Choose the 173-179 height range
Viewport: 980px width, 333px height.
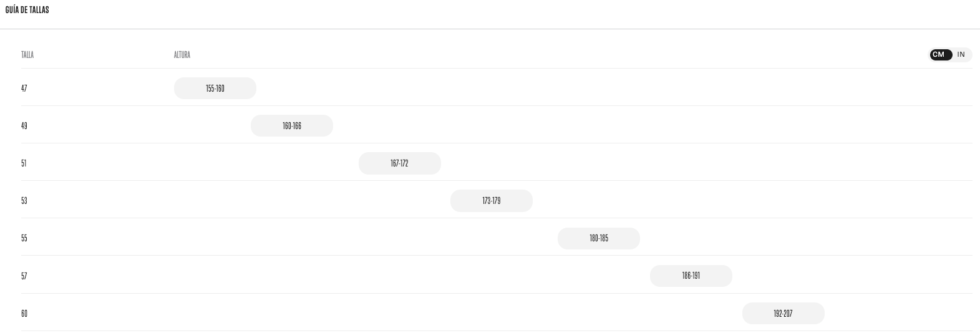coord(492,201)
